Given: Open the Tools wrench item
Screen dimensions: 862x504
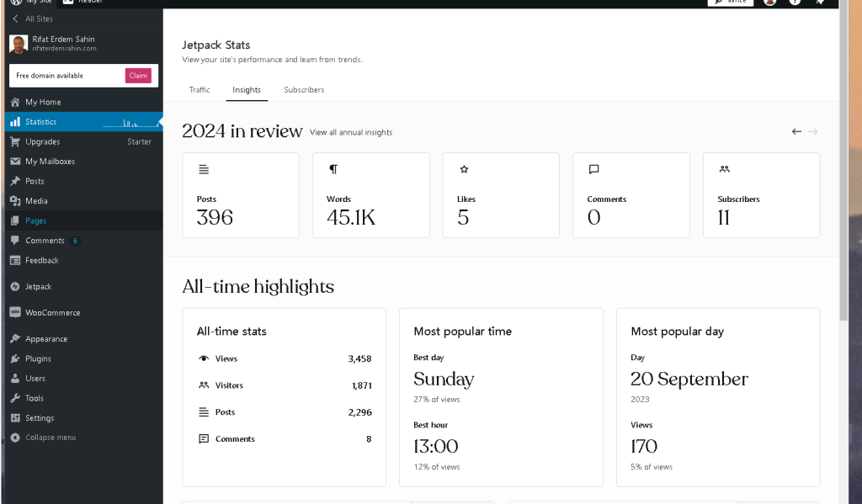Looking at the screenshot, I should (x=83, y=399).
